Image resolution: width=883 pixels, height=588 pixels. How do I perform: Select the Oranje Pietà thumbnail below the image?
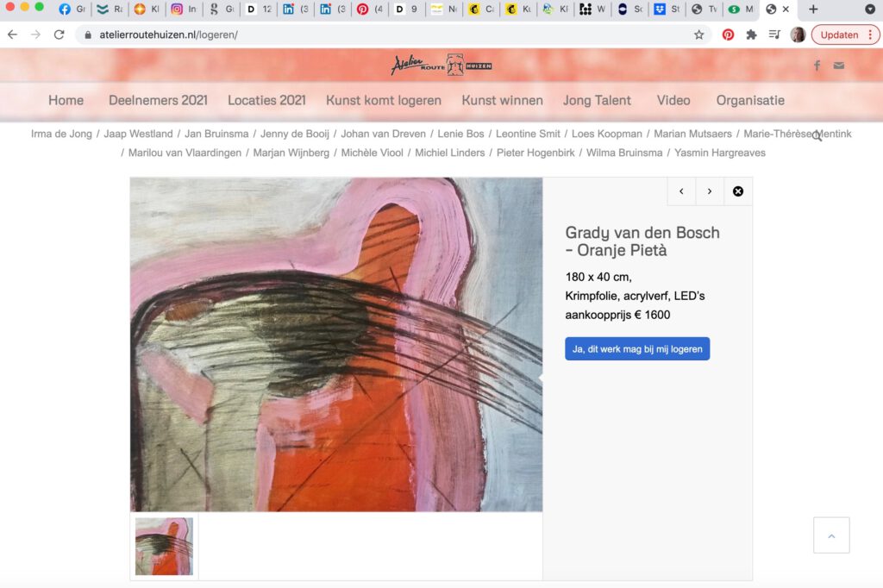coord(164,547)
